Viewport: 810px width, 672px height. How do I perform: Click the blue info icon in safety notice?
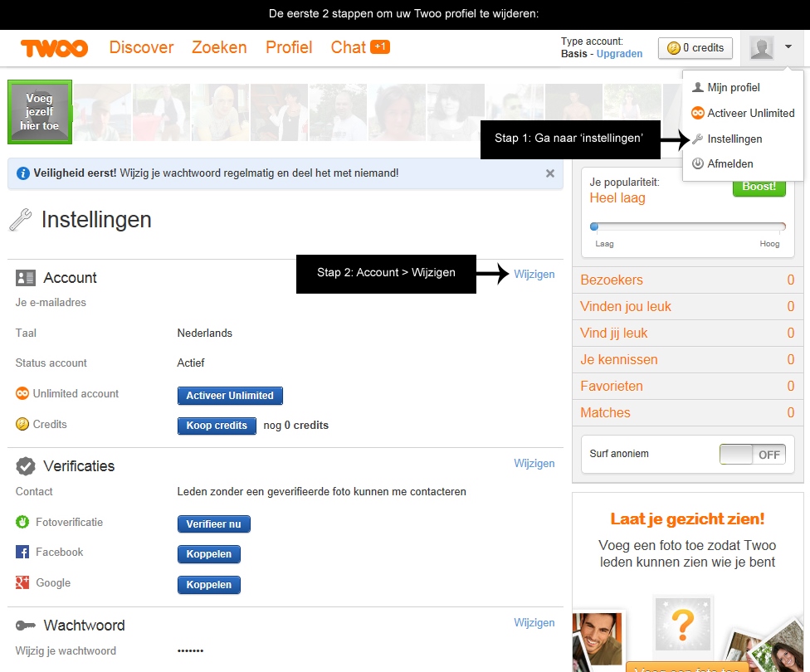coord(22,173)
